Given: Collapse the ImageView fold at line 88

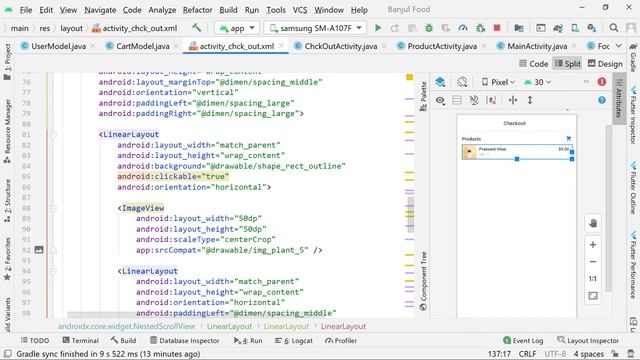Looking at the screenshot, I should pos(53,208).
